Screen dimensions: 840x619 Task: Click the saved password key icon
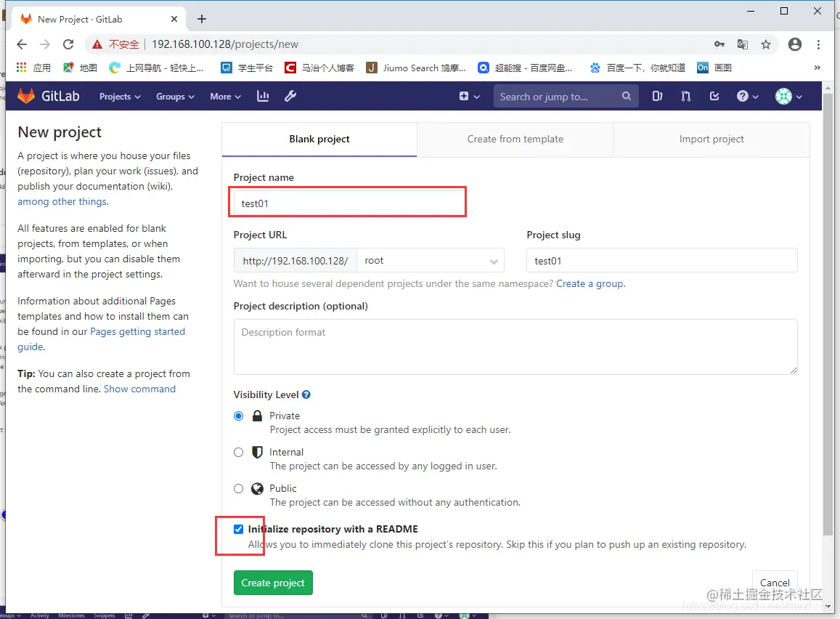[719, 44]
